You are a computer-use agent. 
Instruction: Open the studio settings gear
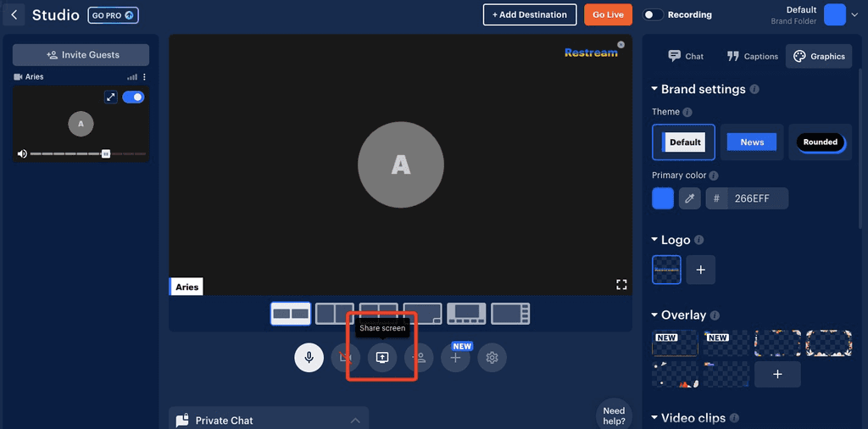click(492, 358)
